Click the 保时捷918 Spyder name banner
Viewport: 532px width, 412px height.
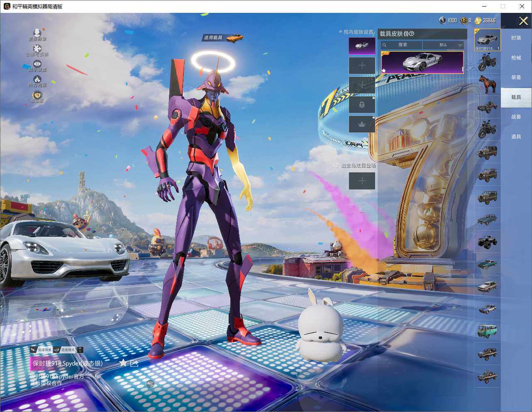point(67,363)
